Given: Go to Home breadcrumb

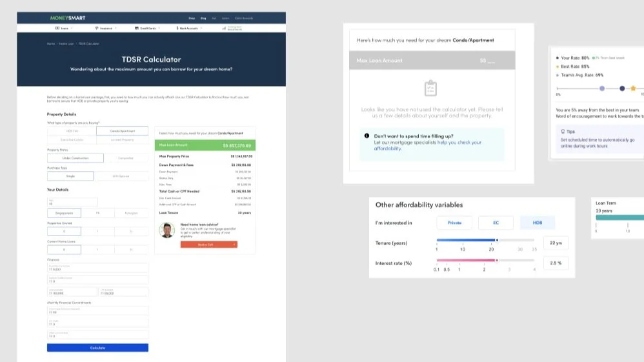Looking at the screenshot, I should pos(51,43).
